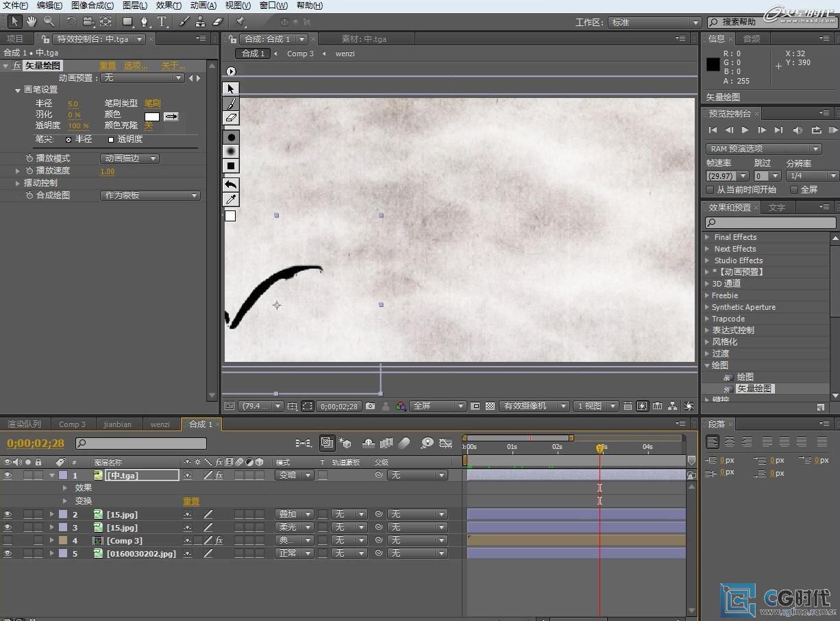
Task: Open the 工作区 标准 dropdown
Action: click(x=654, y=23)
